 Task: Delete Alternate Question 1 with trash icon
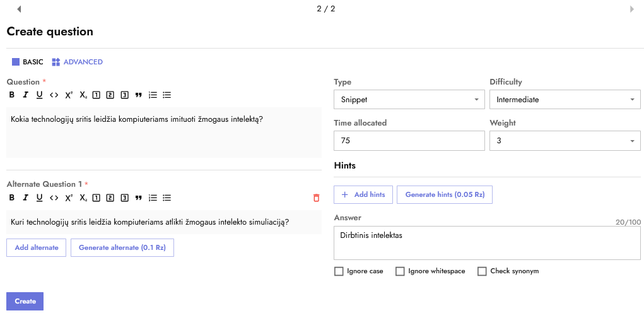pyautogui.click(x=316, y=198)
